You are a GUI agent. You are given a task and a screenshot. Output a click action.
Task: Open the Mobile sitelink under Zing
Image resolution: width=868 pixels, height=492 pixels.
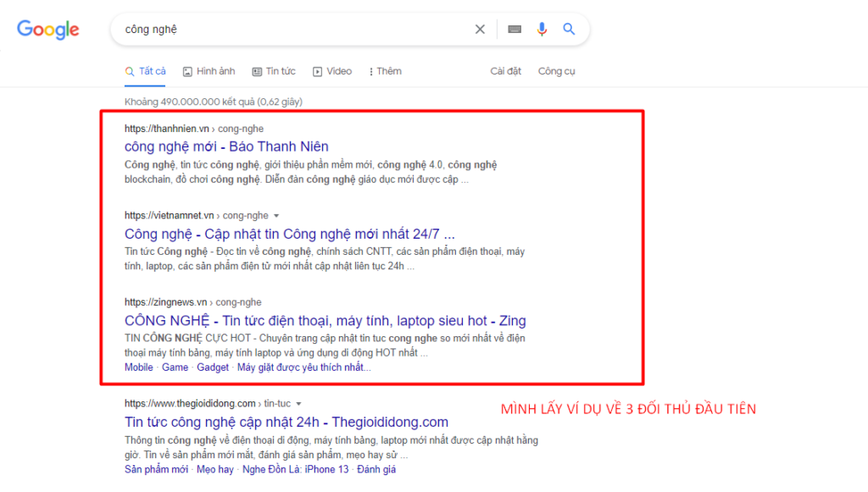coord(138,368)
